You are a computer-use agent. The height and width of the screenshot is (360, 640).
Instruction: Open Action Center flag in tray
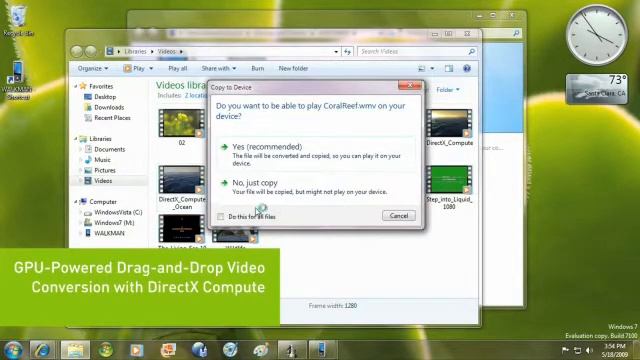(565, 350)
